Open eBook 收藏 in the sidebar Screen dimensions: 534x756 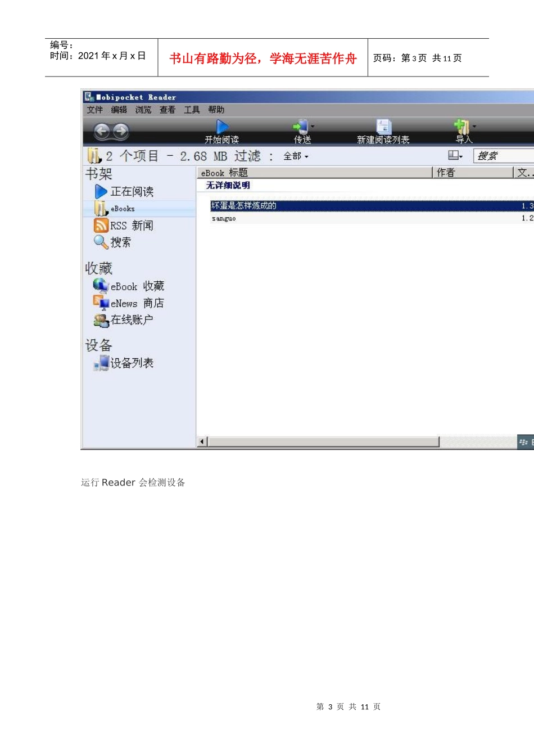[137, 286]
